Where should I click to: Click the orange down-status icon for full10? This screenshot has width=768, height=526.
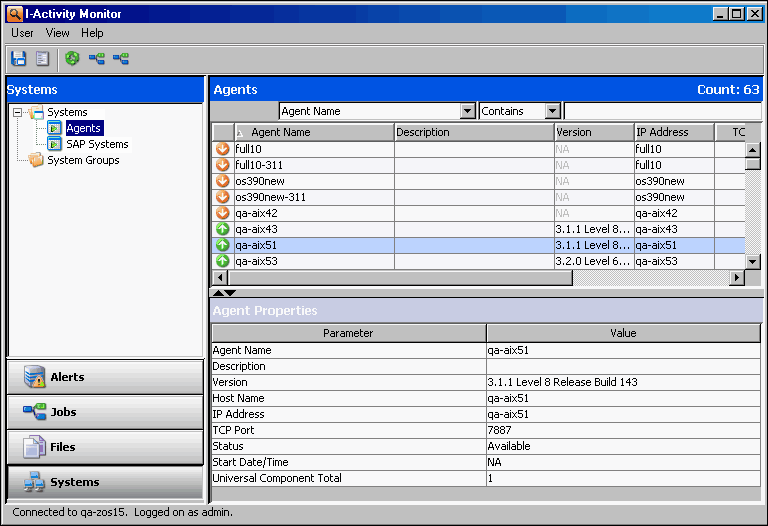[x=223, y=149]
